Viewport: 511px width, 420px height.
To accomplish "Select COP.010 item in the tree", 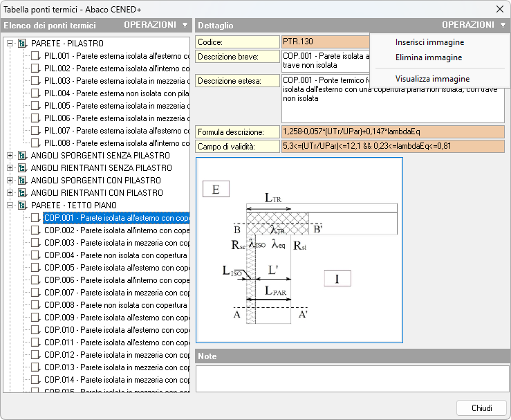I will [116, 330].
